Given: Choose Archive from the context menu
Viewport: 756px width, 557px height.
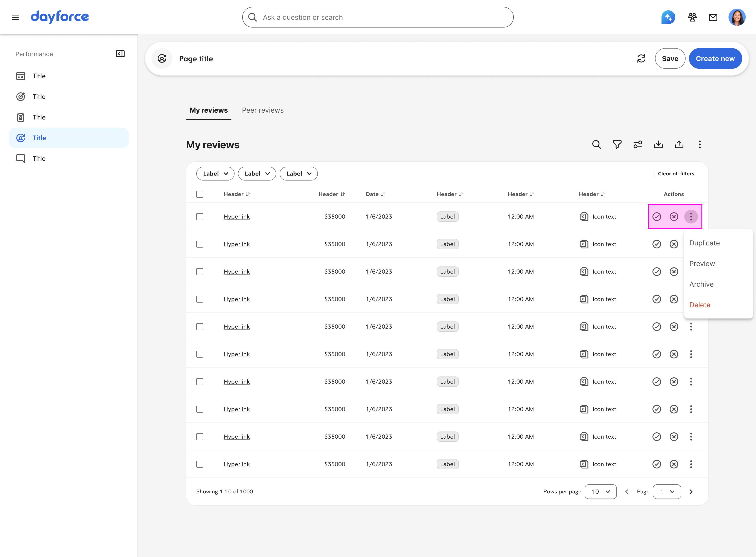Looking at the screenshot, I should tap(701, 284).
